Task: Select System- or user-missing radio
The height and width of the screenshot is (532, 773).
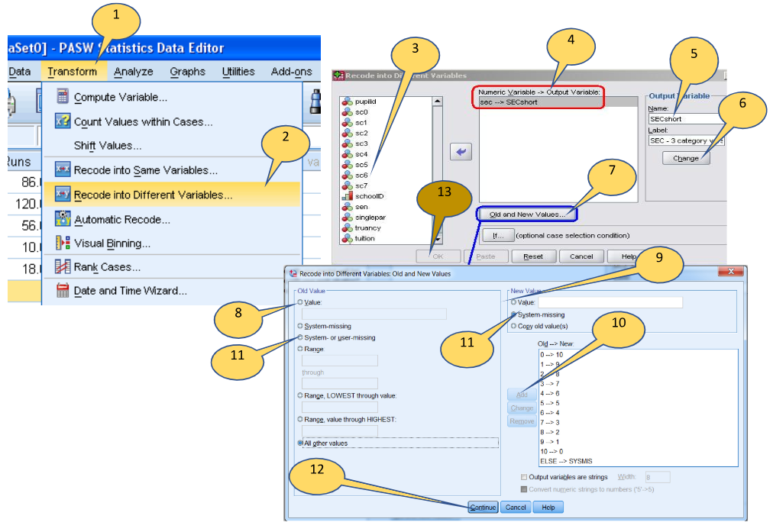Action: 299,337
